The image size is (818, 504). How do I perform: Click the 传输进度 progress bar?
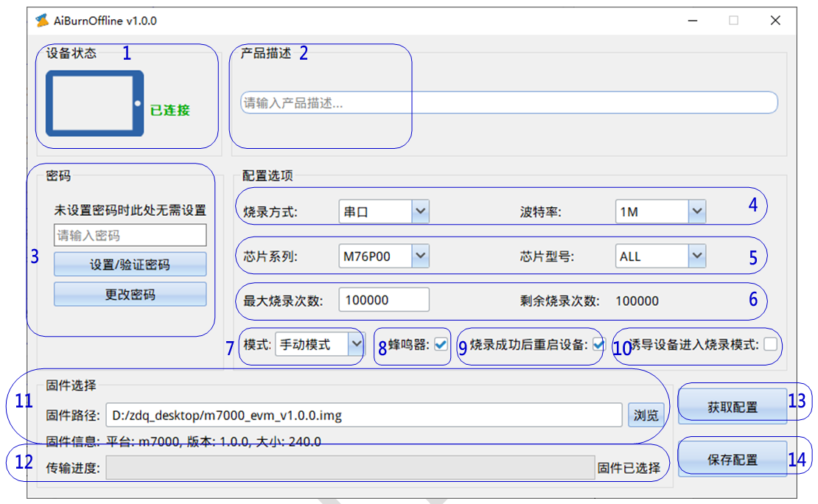click(349, 467)
